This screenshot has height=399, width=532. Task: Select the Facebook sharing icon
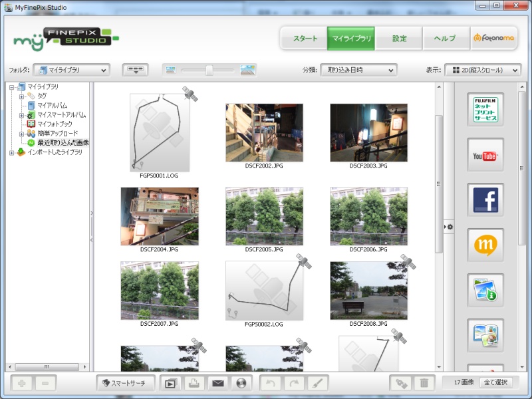(x=485, y=200)
